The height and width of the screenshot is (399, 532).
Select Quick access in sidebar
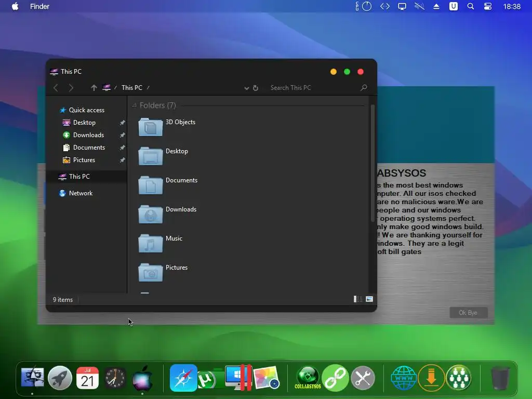coord(87,110)
